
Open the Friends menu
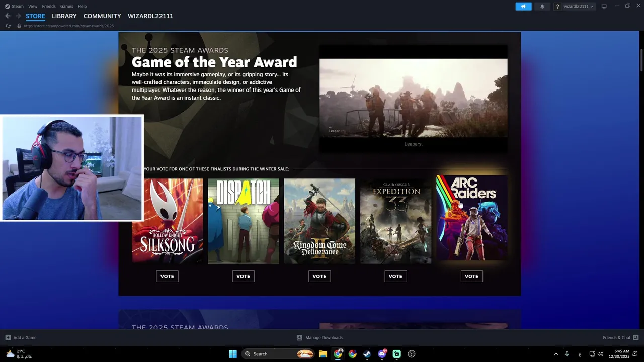49,6
